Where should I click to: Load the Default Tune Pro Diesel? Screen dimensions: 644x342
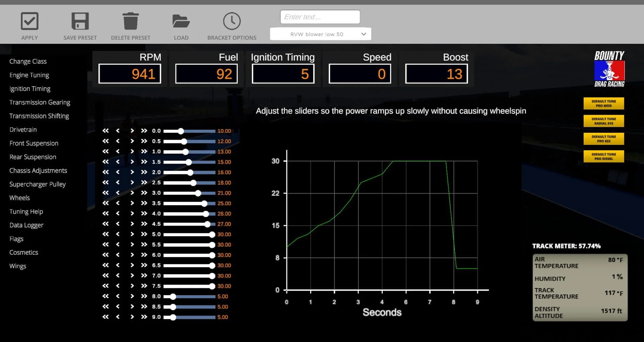[603, 156]
